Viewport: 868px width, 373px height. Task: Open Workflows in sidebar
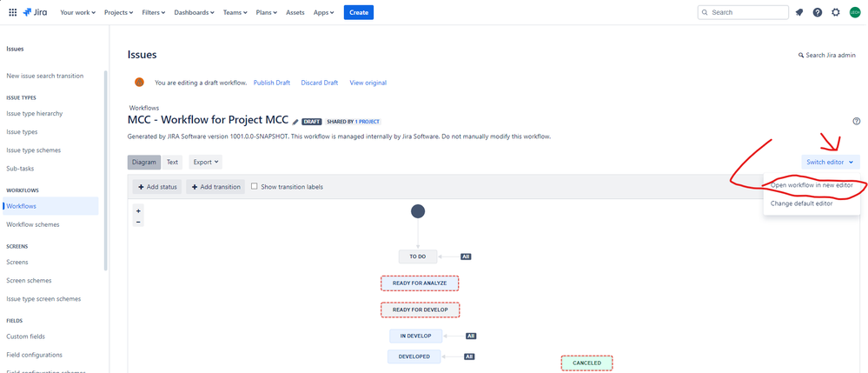point(50,206)
